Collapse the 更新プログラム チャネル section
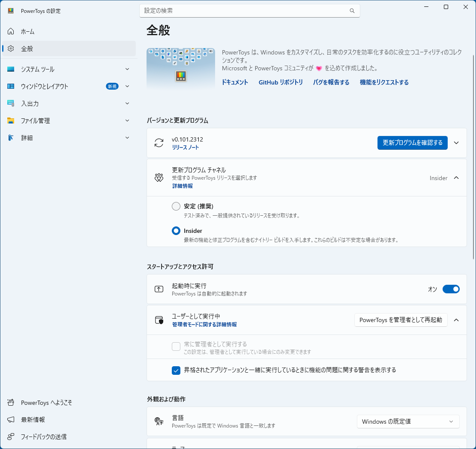The width and height of the screenshot is (476, 449). coord(456,178)
